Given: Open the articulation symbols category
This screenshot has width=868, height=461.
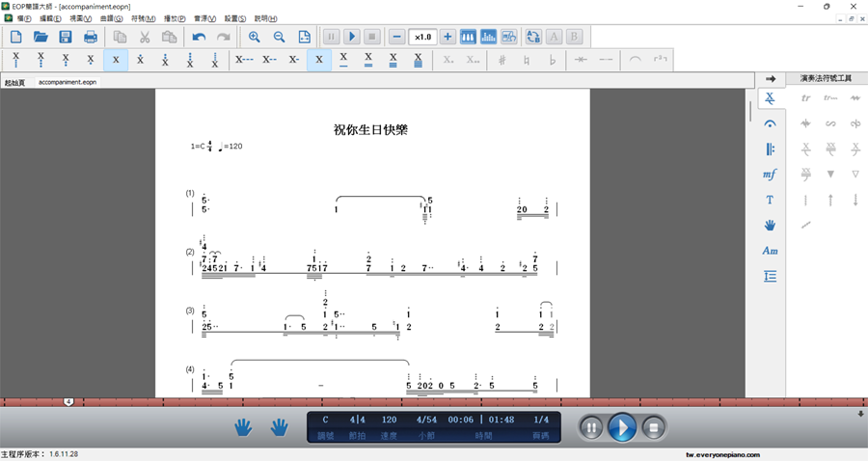Looking at the screenshot, I should [x=770, y=98].
